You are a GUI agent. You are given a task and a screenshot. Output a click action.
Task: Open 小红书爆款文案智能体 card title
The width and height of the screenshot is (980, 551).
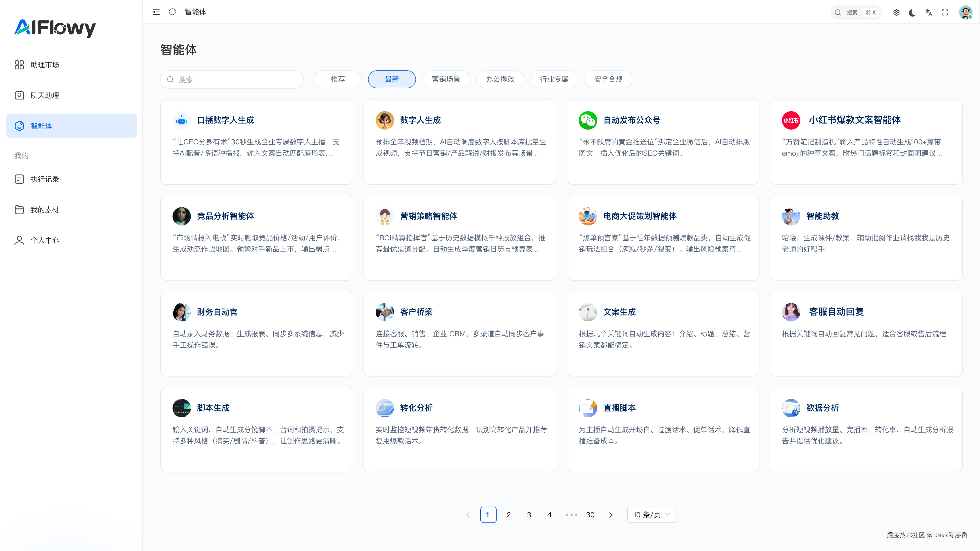coord(854,120)
